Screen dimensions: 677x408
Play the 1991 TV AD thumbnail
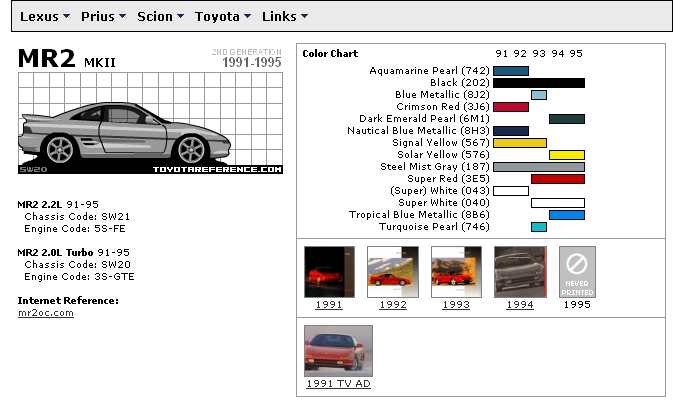point(338,350)
